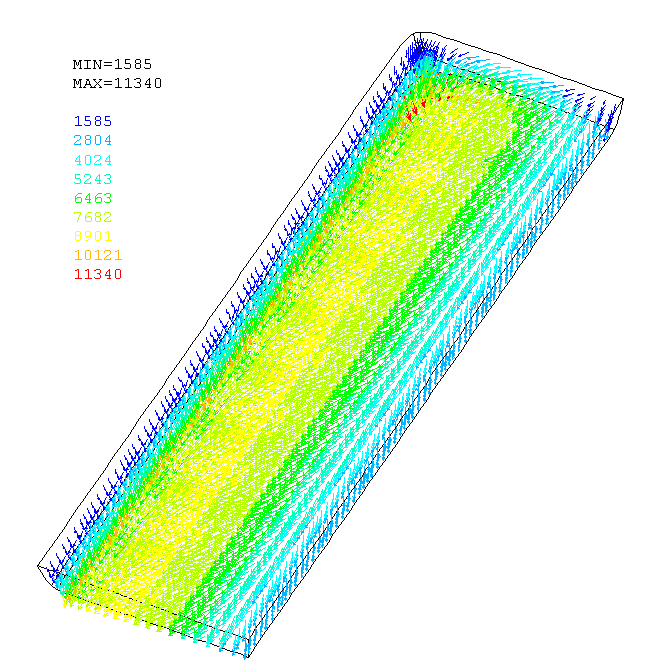Select the 2804 legend entry
Screen dimensions: 650x669
(92, 140)
